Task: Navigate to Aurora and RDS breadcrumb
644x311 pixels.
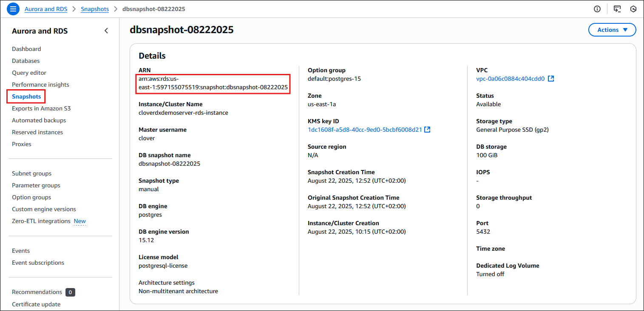Action: [45, 8]
